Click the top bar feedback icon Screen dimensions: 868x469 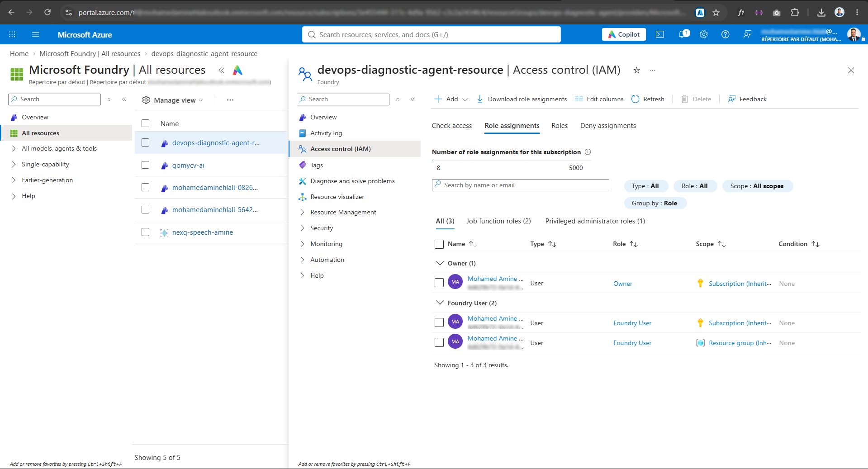(747, 34)
